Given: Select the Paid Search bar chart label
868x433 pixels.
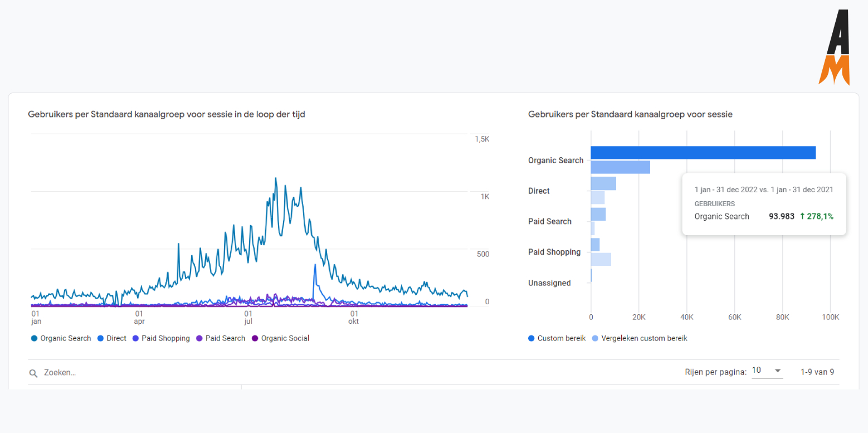Looking at the screenshot, I should click(549, 222).
